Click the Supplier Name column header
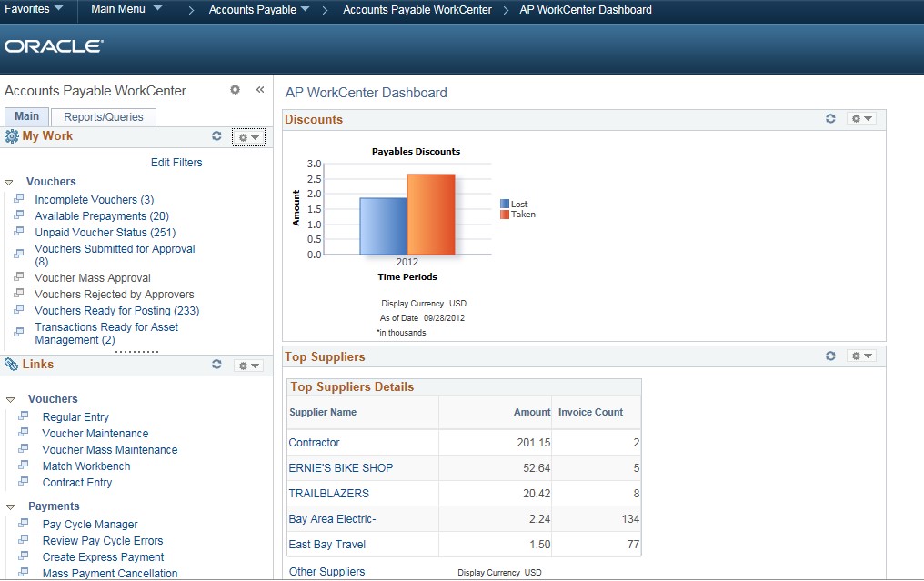The width and height of the screenshot is (924, 581). click(x=323, y=412)
